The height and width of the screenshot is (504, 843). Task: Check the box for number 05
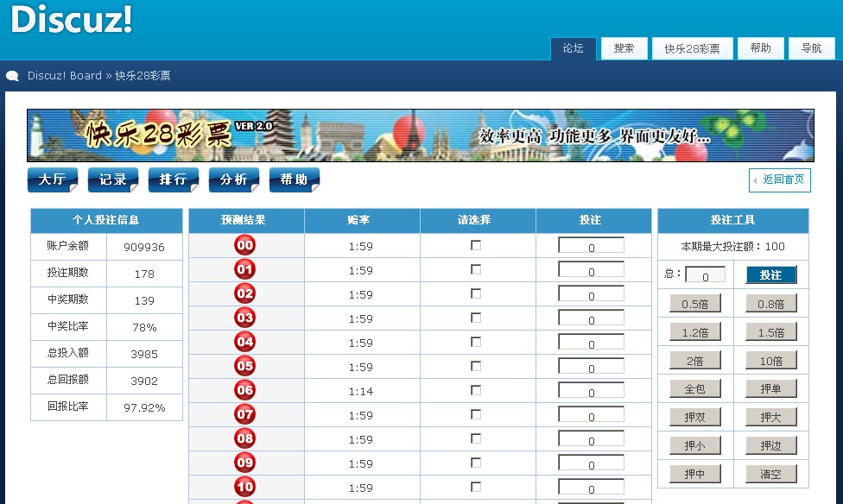pos(476,366)
